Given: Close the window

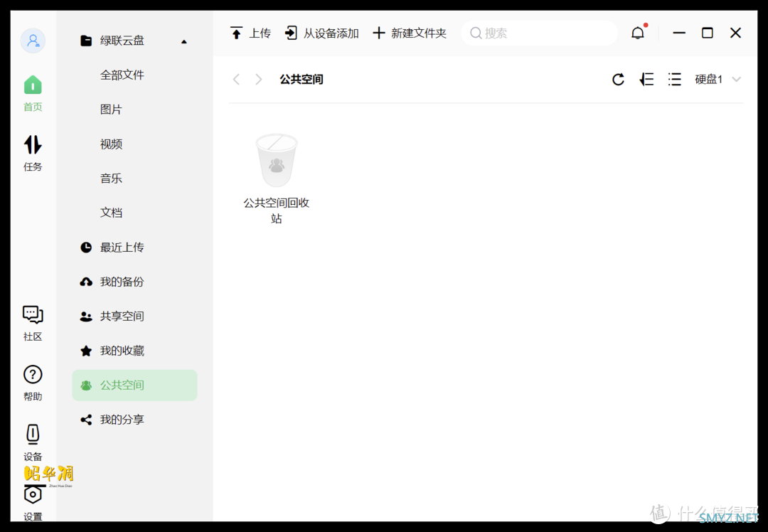Looking at the screenshot, I should 736,33.
